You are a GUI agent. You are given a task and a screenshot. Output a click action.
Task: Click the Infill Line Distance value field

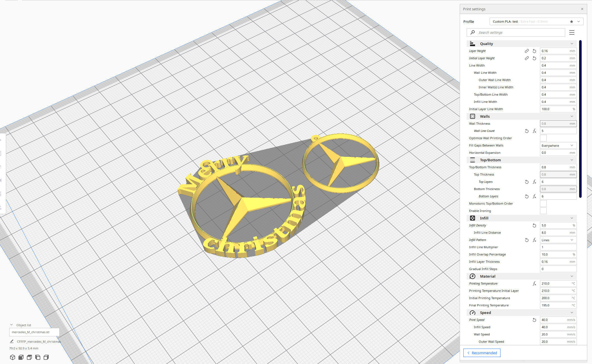click(558, 233)
